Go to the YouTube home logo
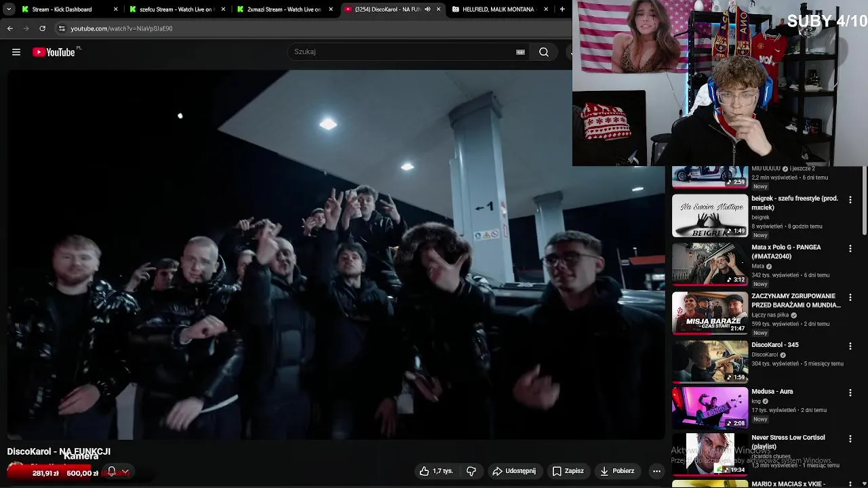This screenshot has width=868, height=488. click(54, 52)
